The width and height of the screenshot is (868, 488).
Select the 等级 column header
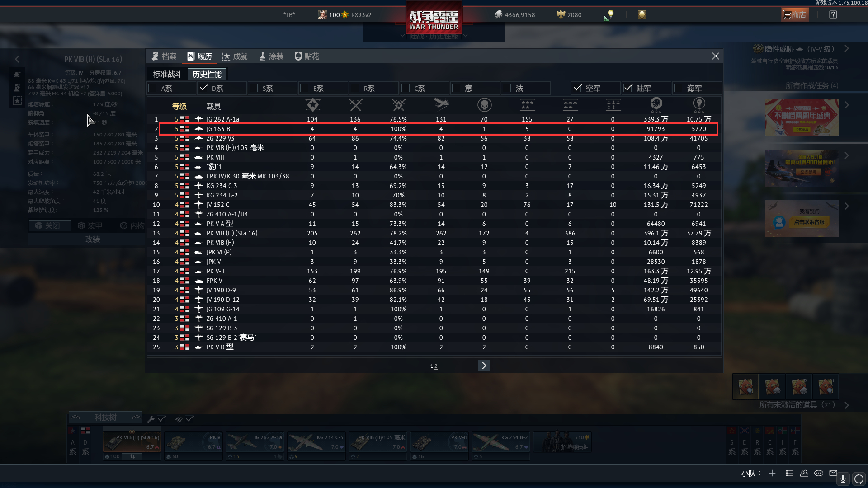(179, 106)
